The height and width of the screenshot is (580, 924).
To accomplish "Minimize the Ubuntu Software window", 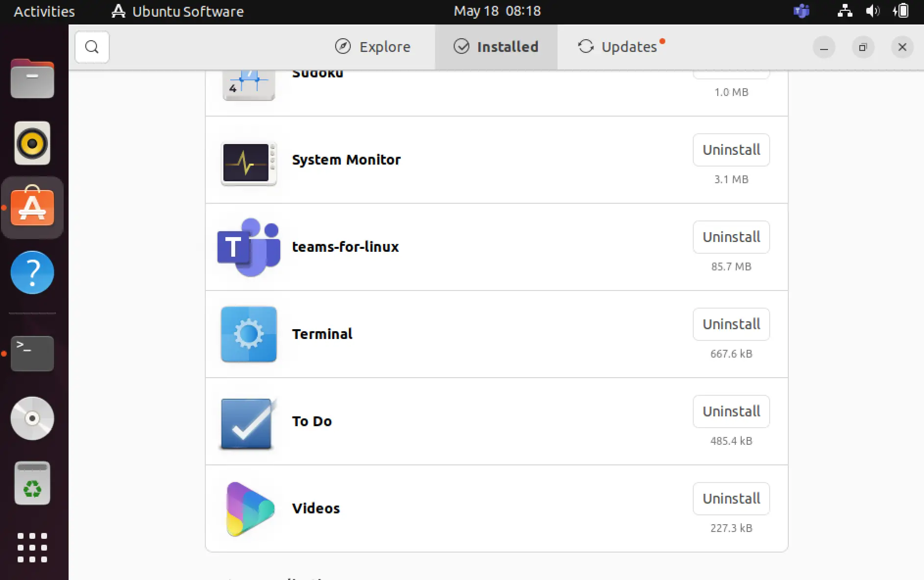I will [x=824, y=48].
